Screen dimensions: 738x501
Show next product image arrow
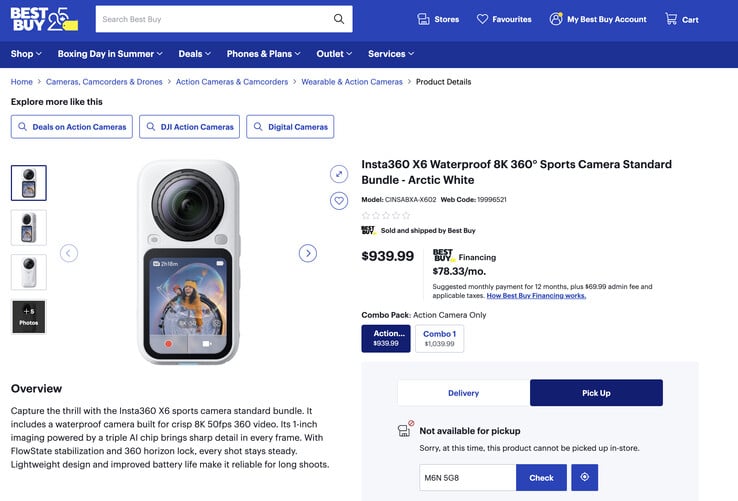coord(308,253)
